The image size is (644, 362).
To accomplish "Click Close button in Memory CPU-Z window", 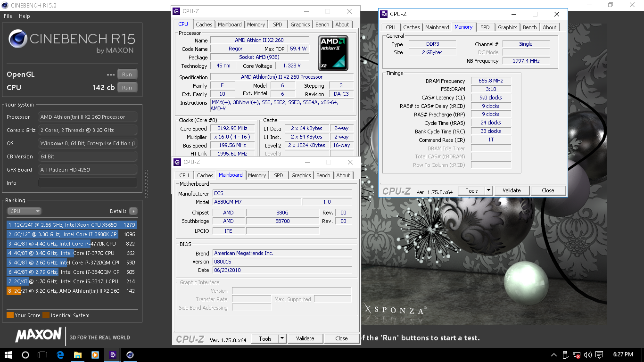I will coord(548,190).
